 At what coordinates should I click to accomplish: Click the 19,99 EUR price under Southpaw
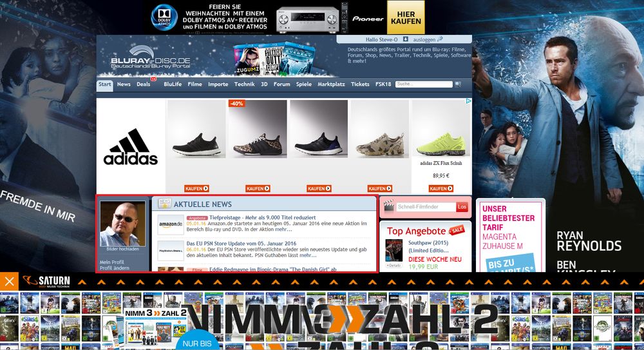pyautogui.click(x=423, y=267)
